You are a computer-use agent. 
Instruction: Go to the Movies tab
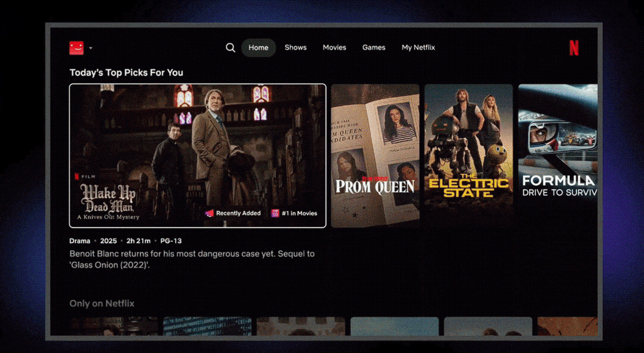click(x=334, y=48)
